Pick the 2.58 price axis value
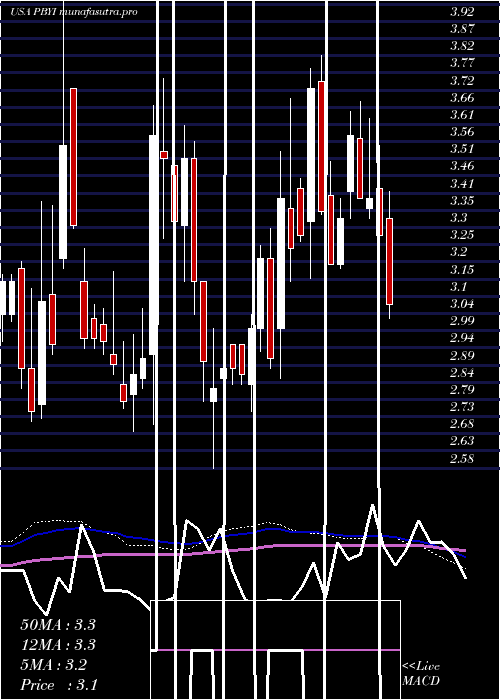Screen dimensions: 500x700 click(462, 458)
